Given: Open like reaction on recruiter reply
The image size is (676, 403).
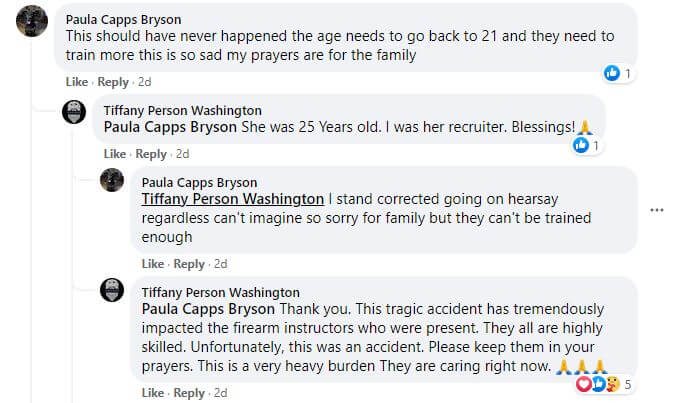Looking at the screenshot, I should click(x=586, y=146).
